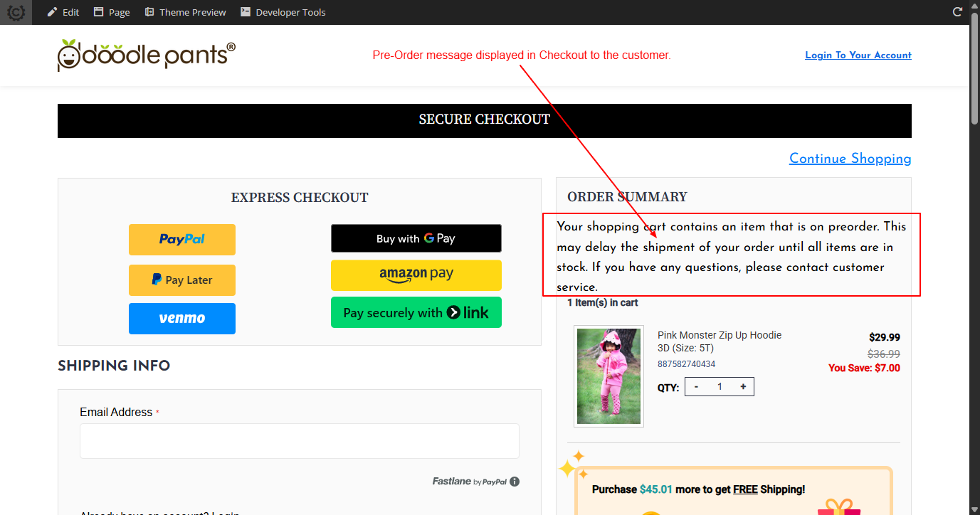This screenshot has height=515, width=980.
Task: Focus the Email Address input field
Action: pos(300,441)
